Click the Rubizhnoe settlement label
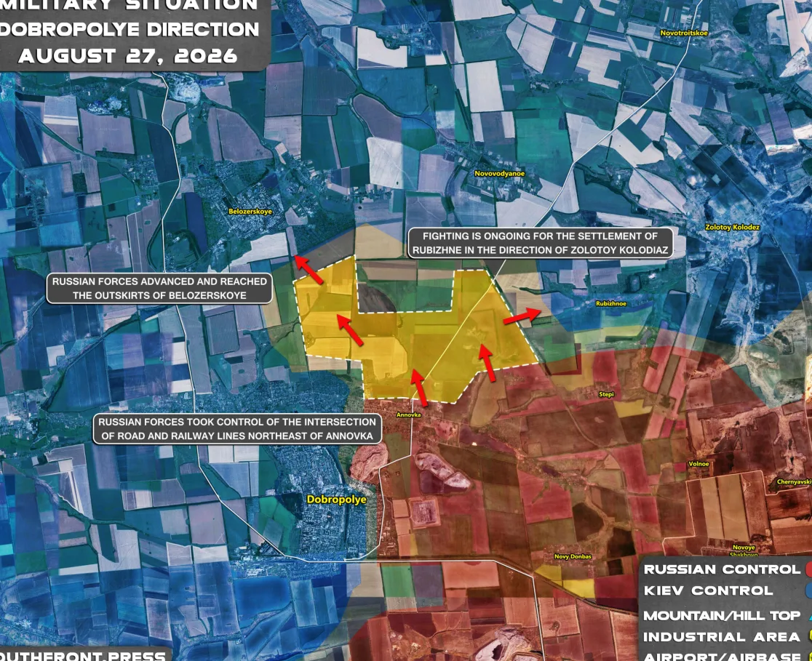 pos(611,304)
